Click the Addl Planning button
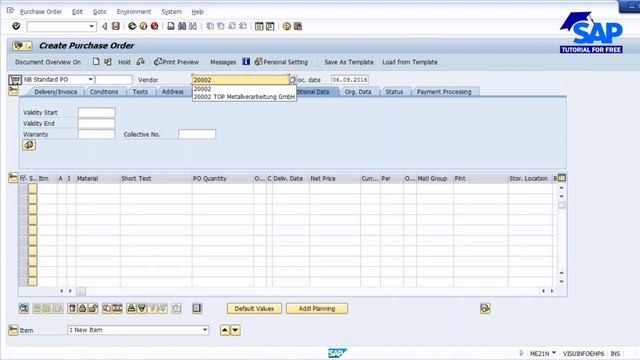Image resolution: width=640 pixels, height=360 pixels. coord(317,309)
